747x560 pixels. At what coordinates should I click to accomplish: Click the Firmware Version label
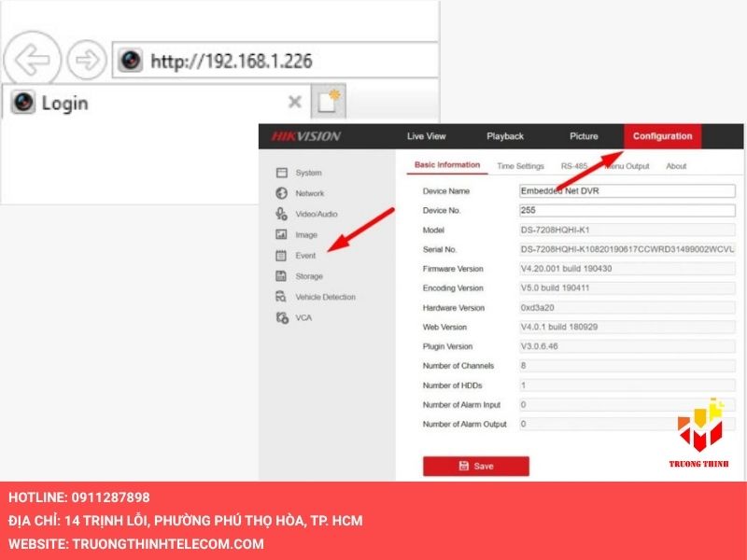pos(453,269)
